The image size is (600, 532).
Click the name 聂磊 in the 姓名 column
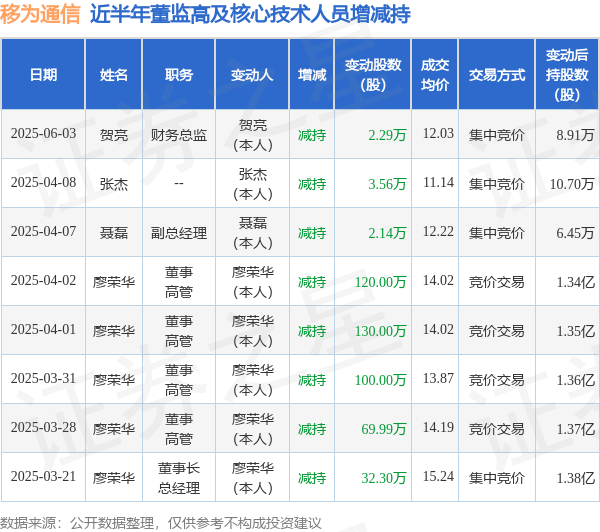(x=114, y=233)
